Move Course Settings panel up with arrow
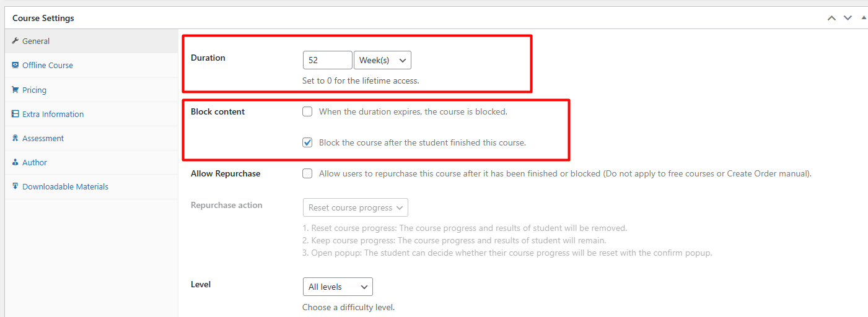The height and width of the screenshot is (317, 868). [831, 18]
